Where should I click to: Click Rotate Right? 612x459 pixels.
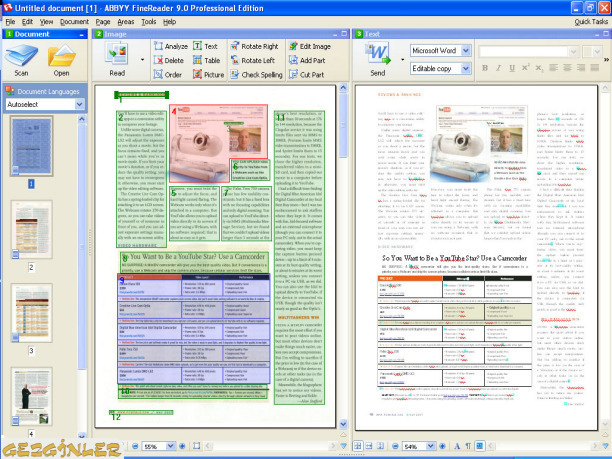[x=254, y=46]
